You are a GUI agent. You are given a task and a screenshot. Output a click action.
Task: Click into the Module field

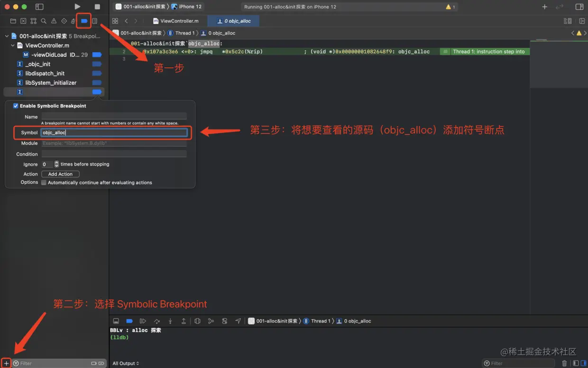click(x=114, y=143)
